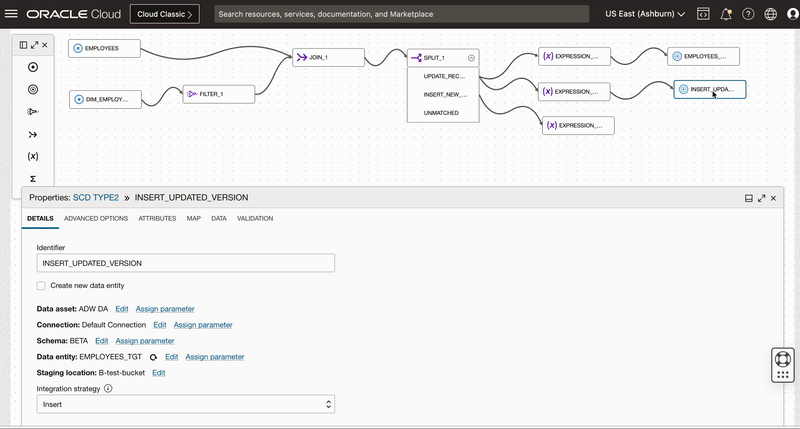Switch to the DETAILS tab
Screen dimensions: 800x429
point(40,218)
